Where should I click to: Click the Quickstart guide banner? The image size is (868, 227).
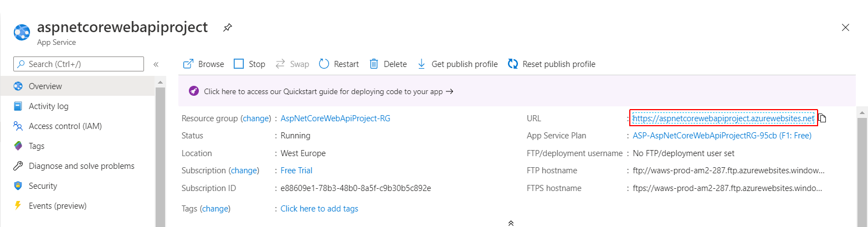tap(517, 91)
